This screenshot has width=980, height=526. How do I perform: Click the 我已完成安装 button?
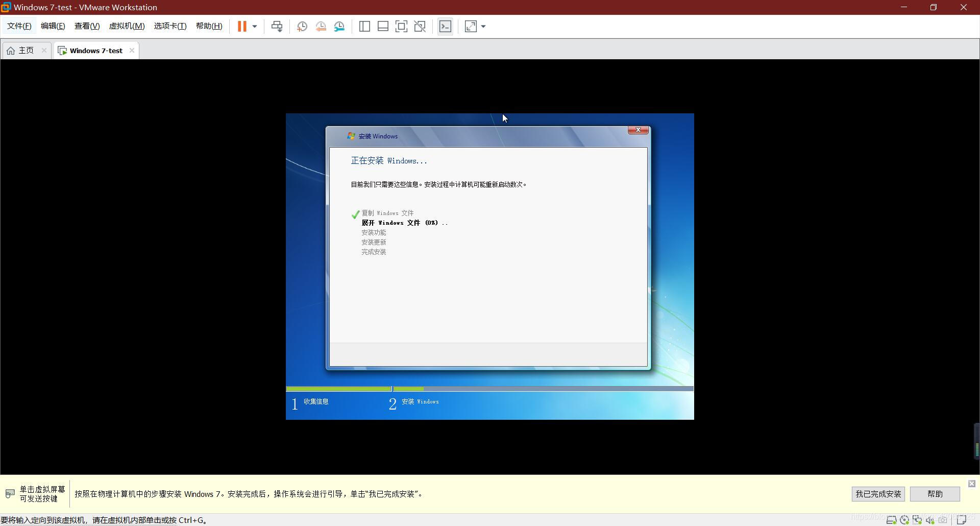pos(878,494)
